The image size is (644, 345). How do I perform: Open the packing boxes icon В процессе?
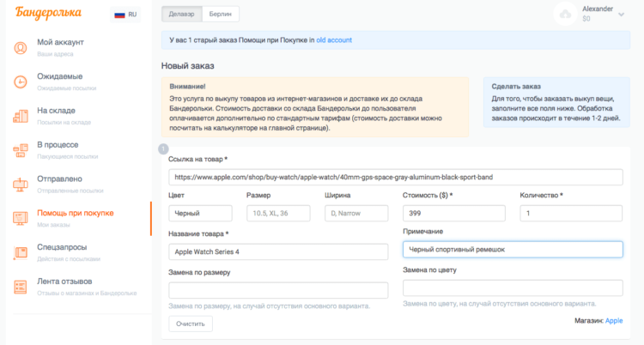point(21,150)
